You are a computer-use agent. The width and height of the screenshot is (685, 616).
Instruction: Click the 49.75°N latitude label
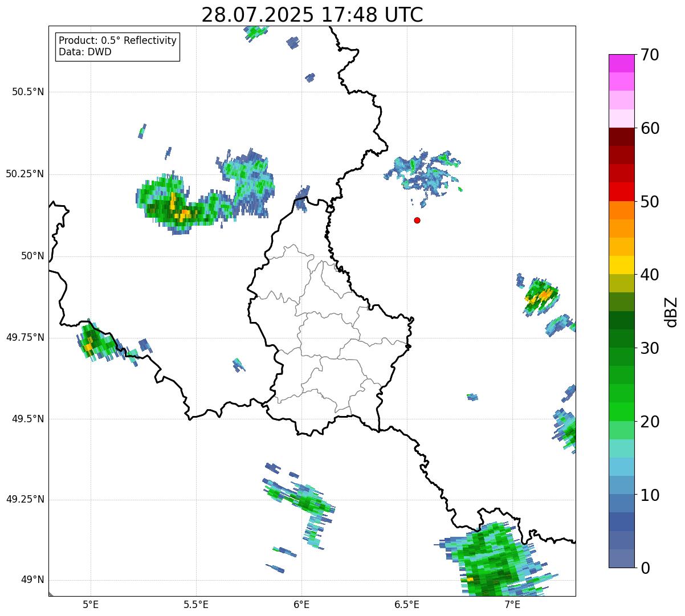[25, 337]
